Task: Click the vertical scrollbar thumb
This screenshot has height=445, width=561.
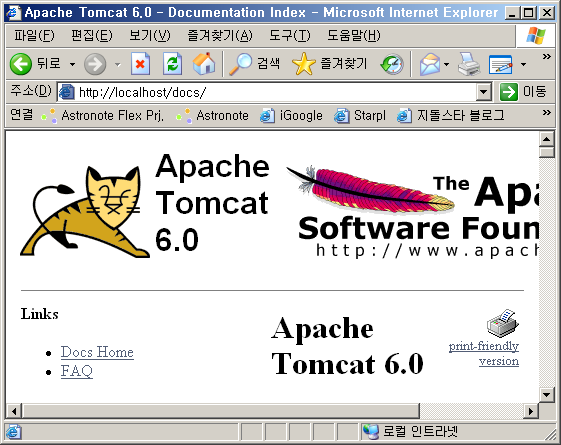Action: [546, 152]
